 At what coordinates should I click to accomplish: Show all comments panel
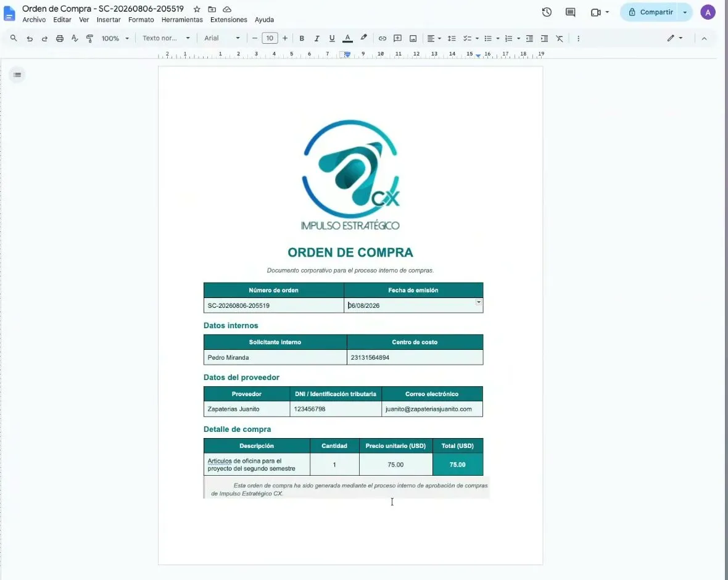tap(570, 12)
